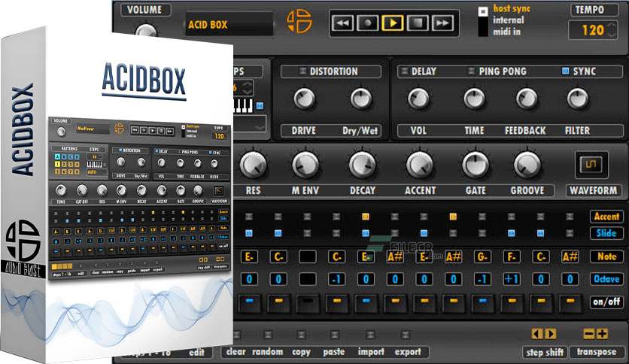This screenshot has height=364, width=629.
Task: Click the GROOVE knob
Action: tap(527, 165)
